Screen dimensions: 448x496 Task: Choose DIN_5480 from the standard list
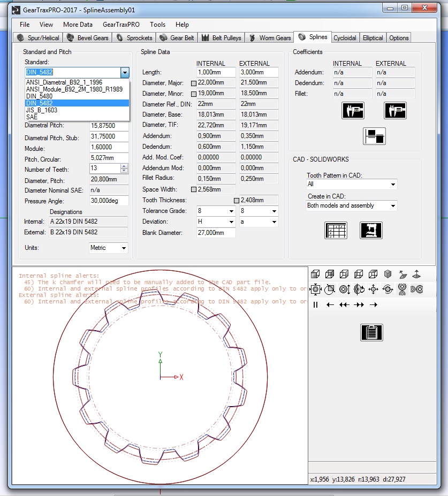77,96
